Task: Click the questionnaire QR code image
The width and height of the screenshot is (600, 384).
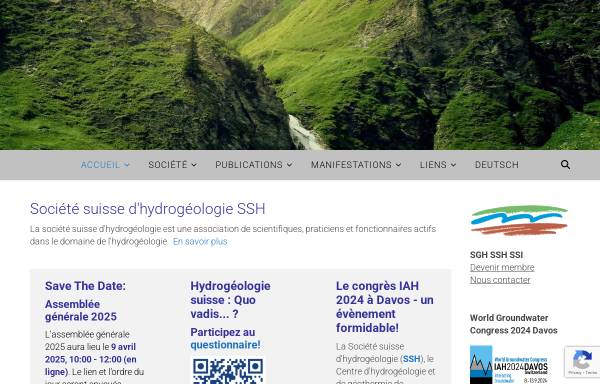Action: (227, 370)
